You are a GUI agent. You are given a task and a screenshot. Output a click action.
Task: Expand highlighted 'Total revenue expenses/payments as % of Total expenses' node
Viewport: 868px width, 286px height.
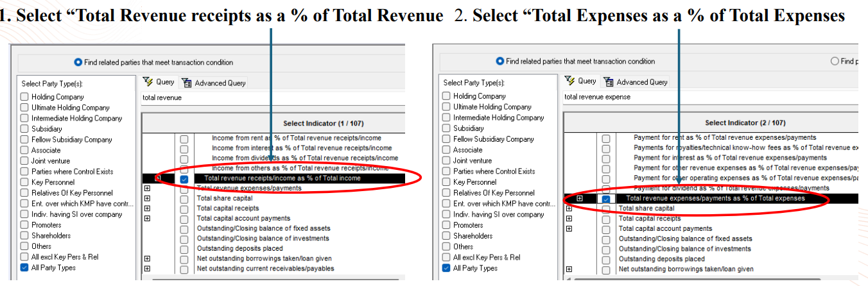(x=580, y=199)
